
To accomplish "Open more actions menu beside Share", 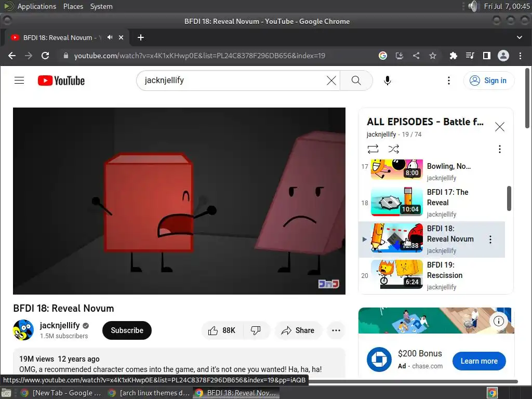I will [x=336, y=330].
